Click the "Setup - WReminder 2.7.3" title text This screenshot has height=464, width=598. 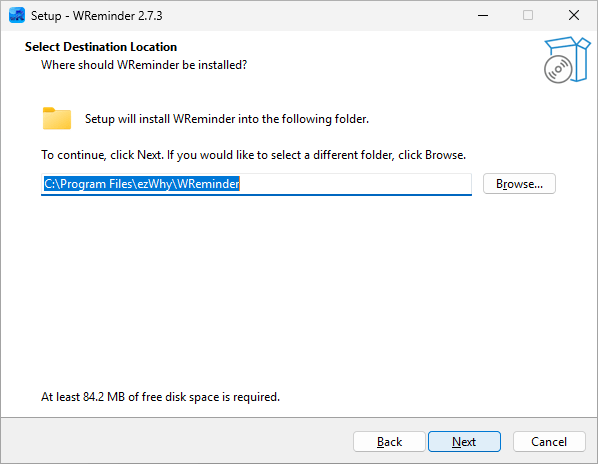[x=96, y=16]
